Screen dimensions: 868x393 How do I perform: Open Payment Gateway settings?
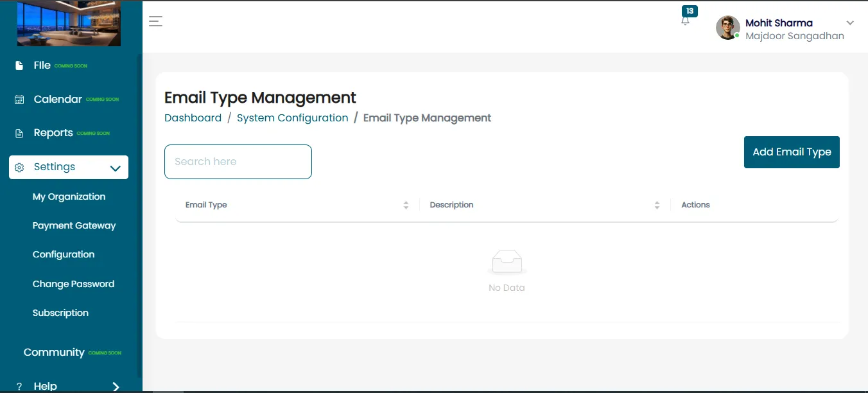tap(74, 225)
